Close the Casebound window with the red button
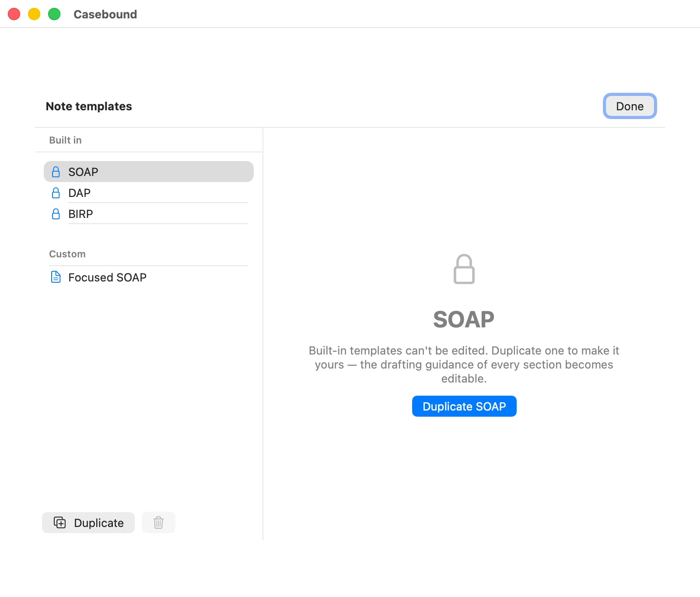 pos(14,14)
